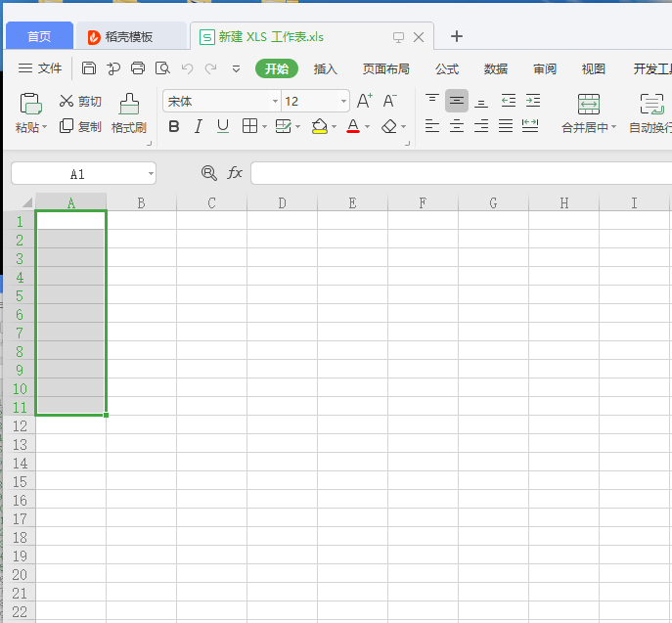Click the font color red A swatch
Image resolution: width=672 pixels, height=623 pixels.
click(x=352, y=126)
